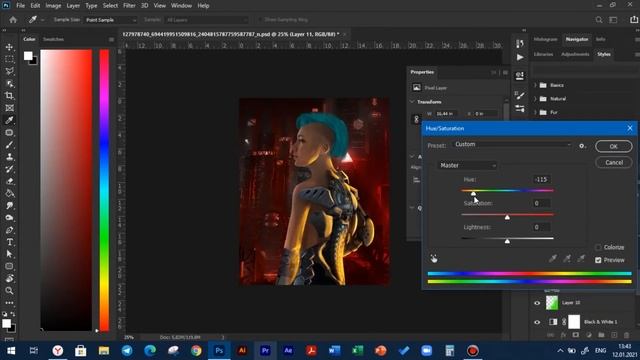The image size is (640, 360).
Task: Select the Hand tool
Action: 9,278
